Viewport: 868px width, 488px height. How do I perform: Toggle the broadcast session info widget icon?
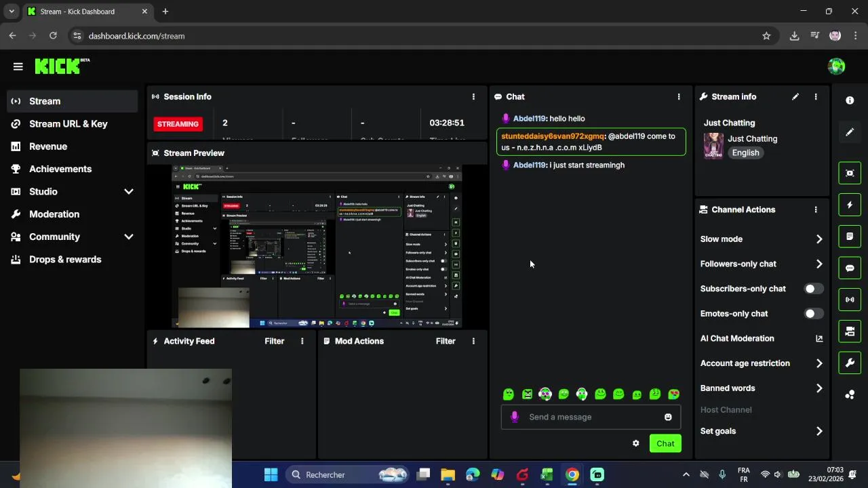click(x=850, y=300)
